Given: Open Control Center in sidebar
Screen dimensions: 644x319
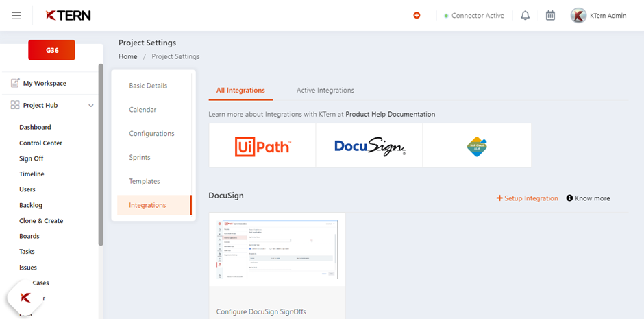Looking at the screenshot, I should point(40,143).
